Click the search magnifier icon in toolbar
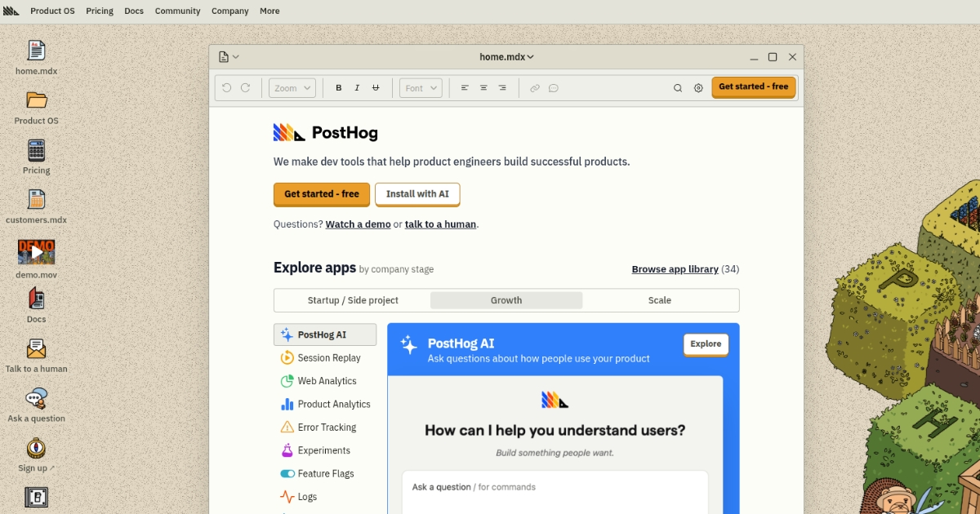The height and width of the screenshot is (514, 980). pyautogui.click(x=677, y=88)
